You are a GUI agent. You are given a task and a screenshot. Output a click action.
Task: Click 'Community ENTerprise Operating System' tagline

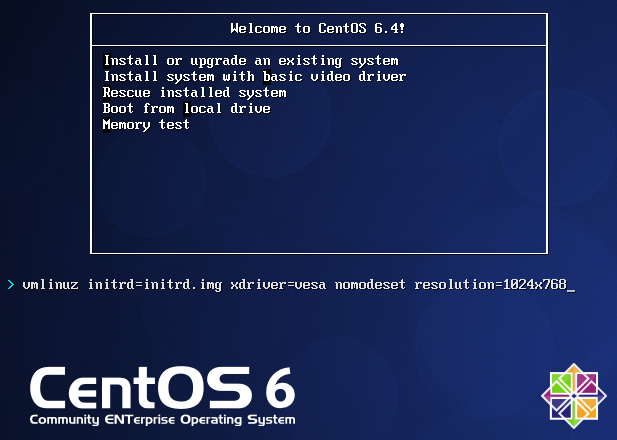click(x=163, y=420)
